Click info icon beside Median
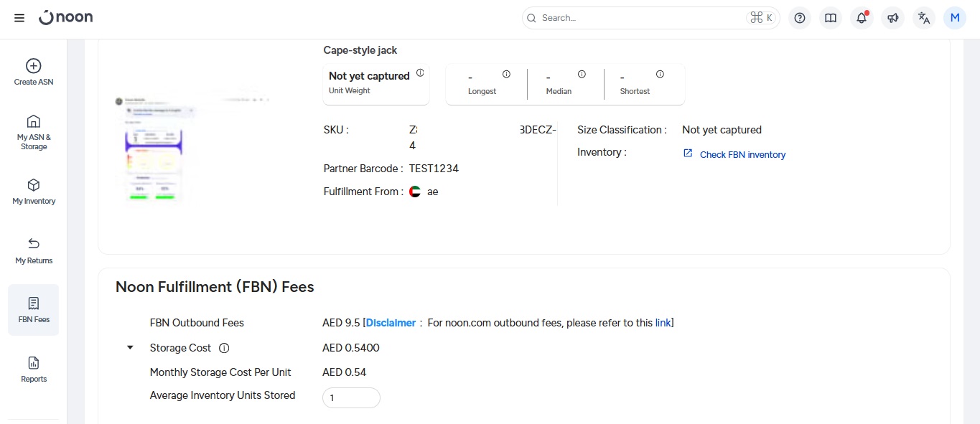 [x=582, y=74]
